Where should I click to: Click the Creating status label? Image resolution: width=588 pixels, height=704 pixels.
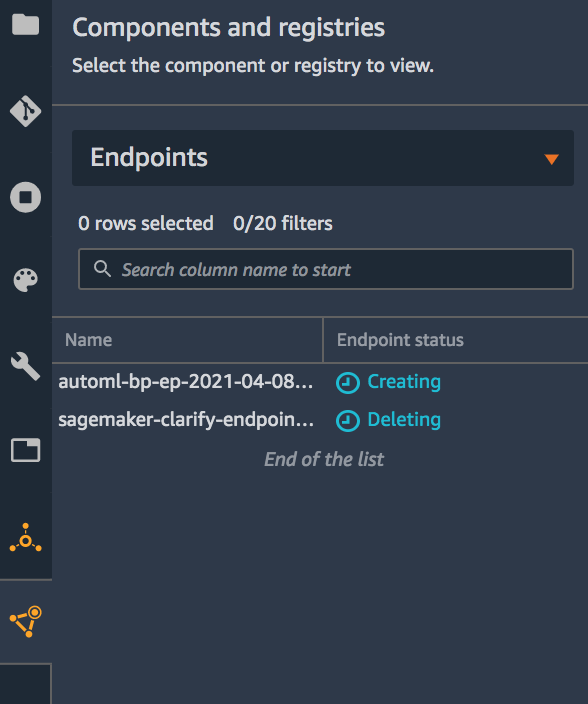[x=404, y=382]
